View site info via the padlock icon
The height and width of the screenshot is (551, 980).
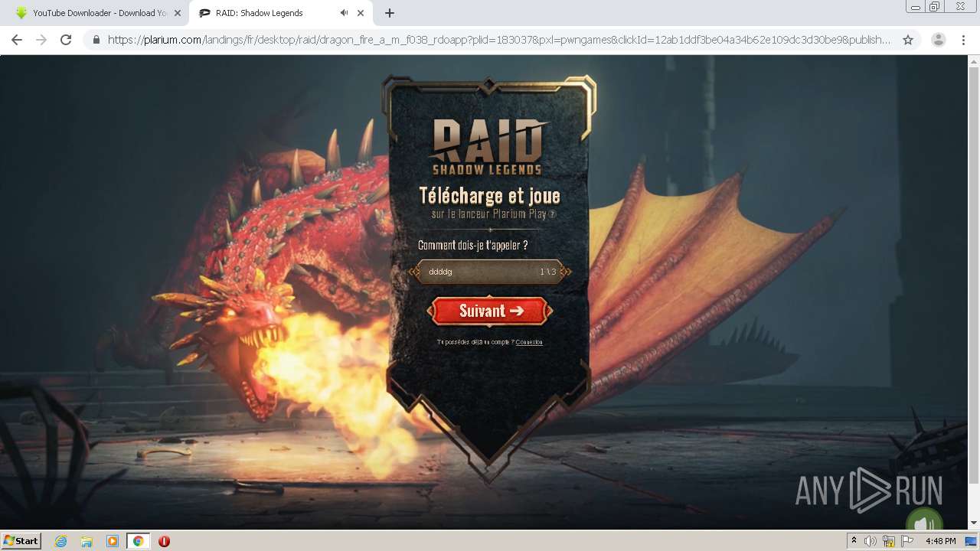point(96,40)
